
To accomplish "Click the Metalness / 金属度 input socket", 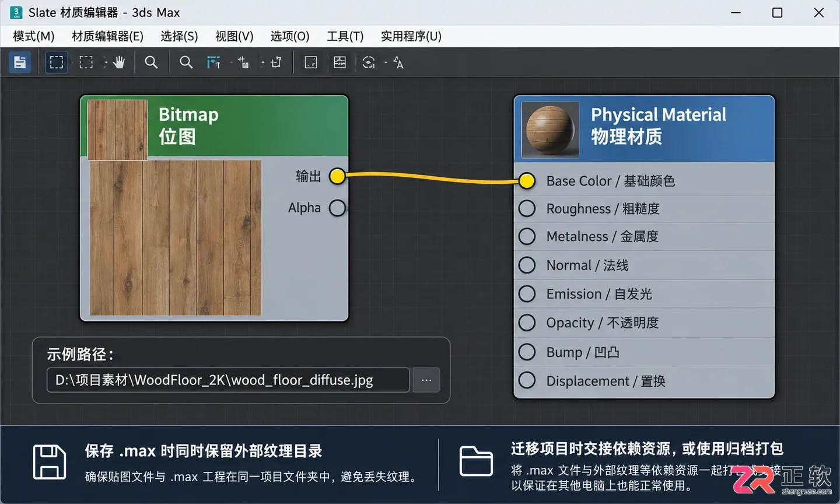I will (x=527, y=236).
